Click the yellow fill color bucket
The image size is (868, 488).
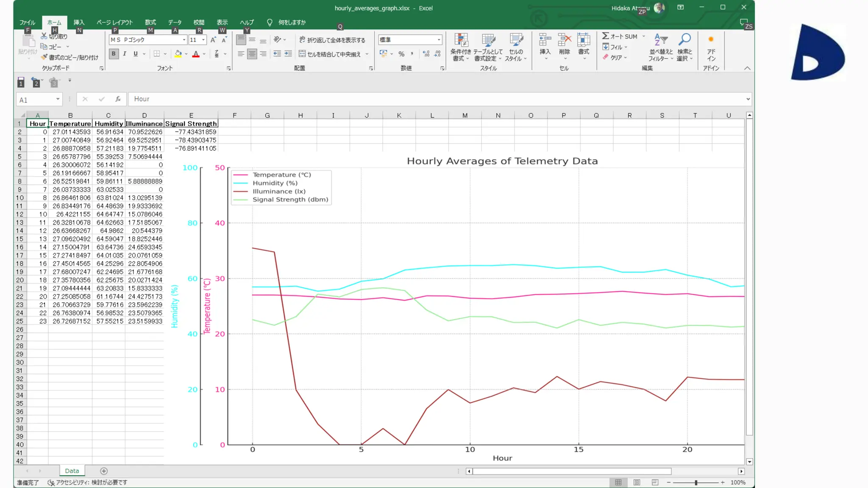coord(178,54)
